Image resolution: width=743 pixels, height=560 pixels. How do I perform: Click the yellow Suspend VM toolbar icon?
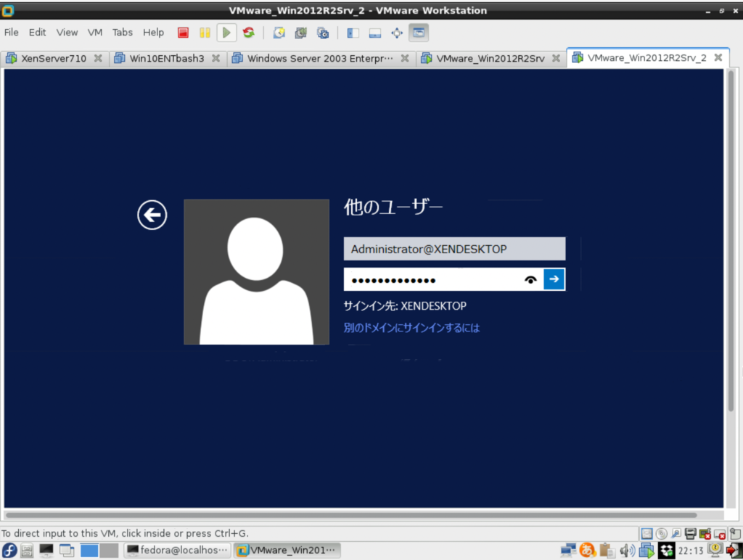click(x=205, y=33)
